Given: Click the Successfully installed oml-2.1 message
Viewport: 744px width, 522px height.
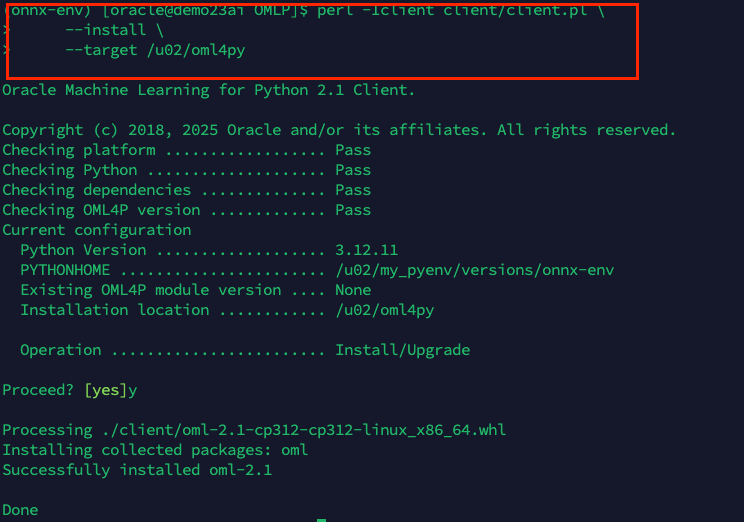Looking at the screenshot, I should 137,470.
